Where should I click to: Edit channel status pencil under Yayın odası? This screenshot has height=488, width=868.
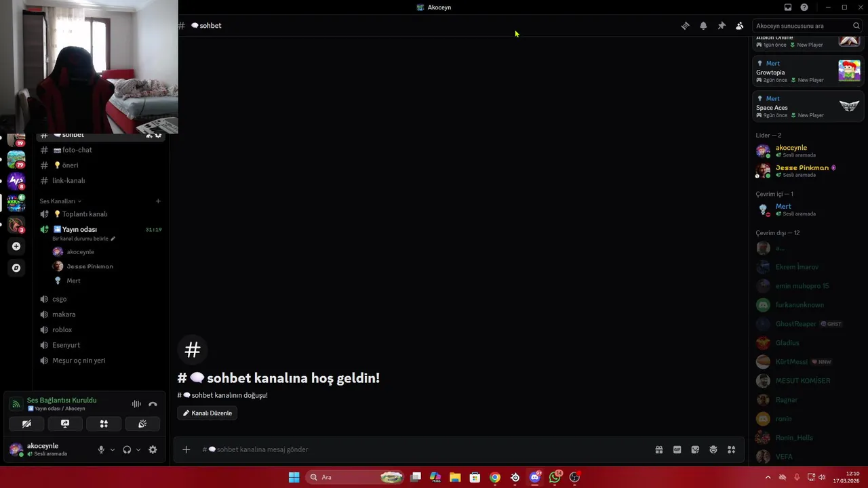coord(113,239)
